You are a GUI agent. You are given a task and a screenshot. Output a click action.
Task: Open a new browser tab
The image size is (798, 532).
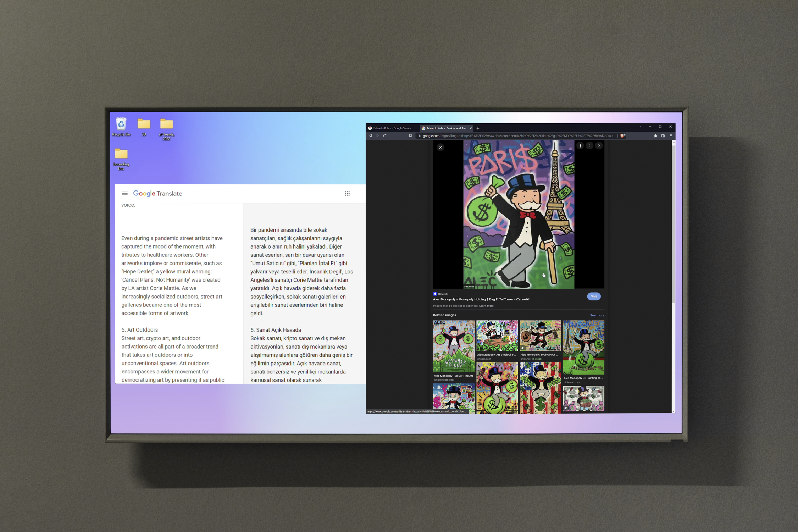[478, 128]
